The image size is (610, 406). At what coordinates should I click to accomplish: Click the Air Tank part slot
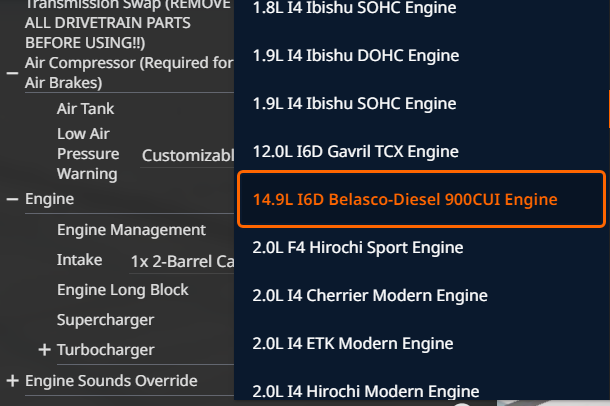86,109
